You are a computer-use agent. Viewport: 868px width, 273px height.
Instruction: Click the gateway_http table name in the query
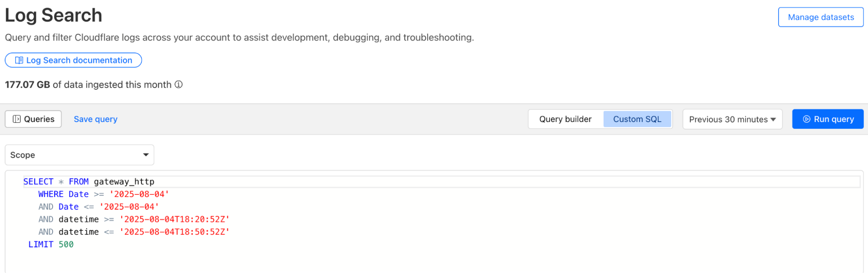point(124,181)
